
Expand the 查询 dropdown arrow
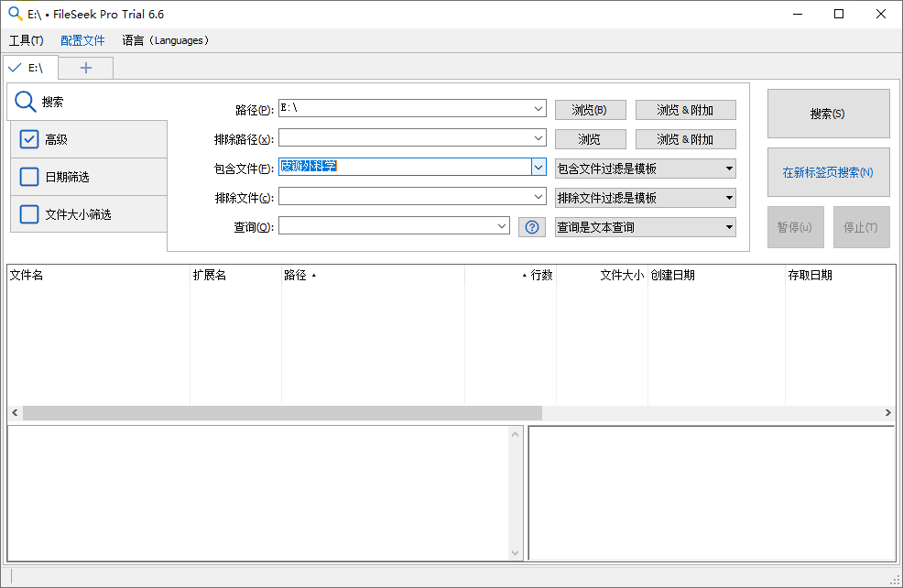pos(502,225)
